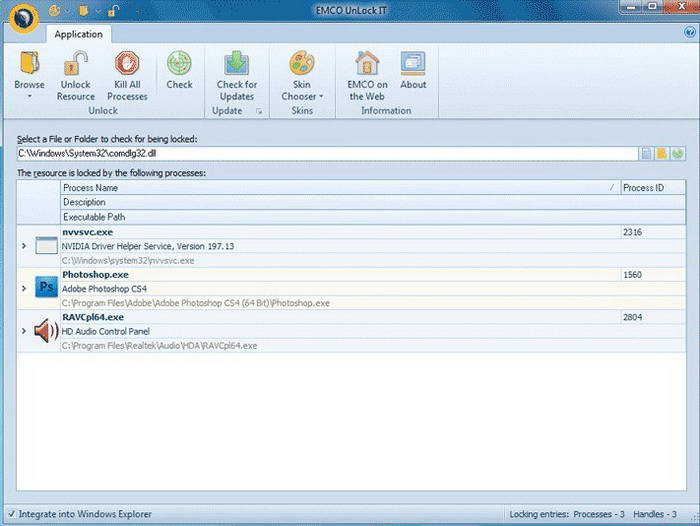The height and width of the screenshot is (526, 700).
Task: Maximize the EMCO UnLock IT window
Action: [652, 7]
